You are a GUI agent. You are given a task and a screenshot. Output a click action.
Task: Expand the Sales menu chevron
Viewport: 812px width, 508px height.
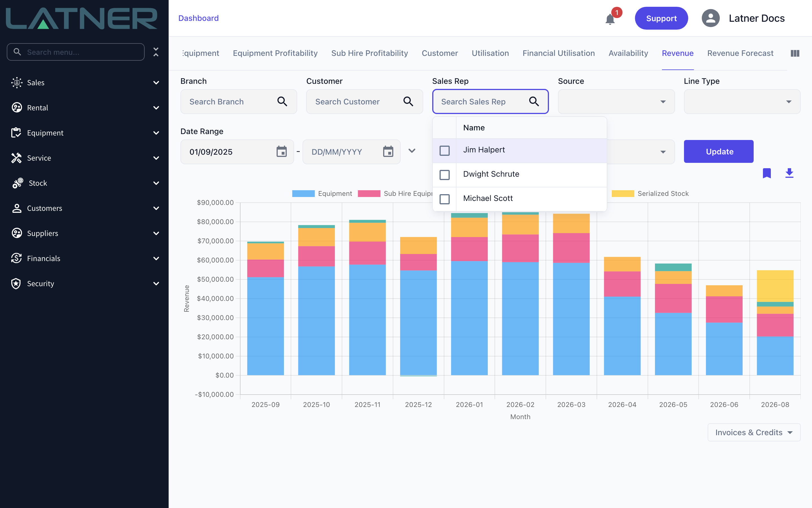pyautogui.click(x=156, y=83)
